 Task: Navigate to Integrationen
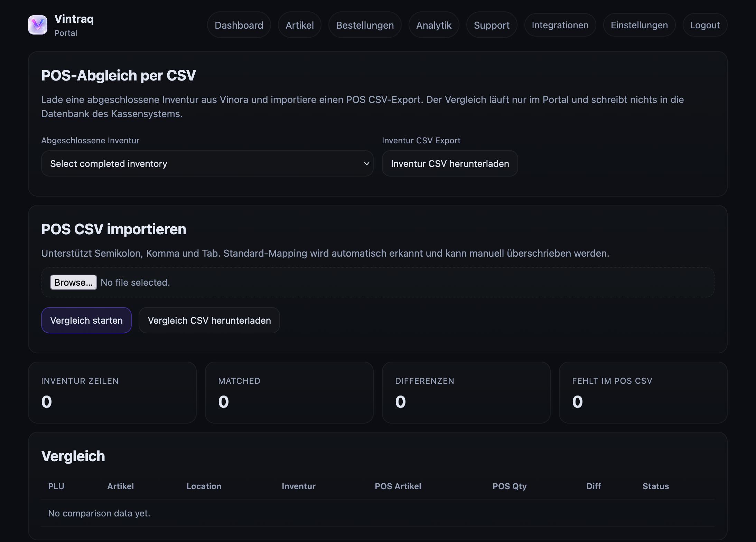pos(560,25)
